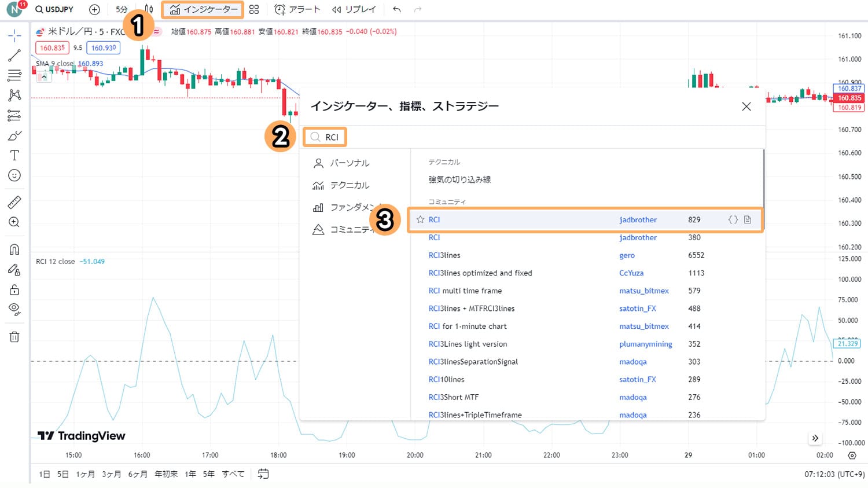
Task: Open the forecasting and measurement tools
Action: click(x=14, y=116)
